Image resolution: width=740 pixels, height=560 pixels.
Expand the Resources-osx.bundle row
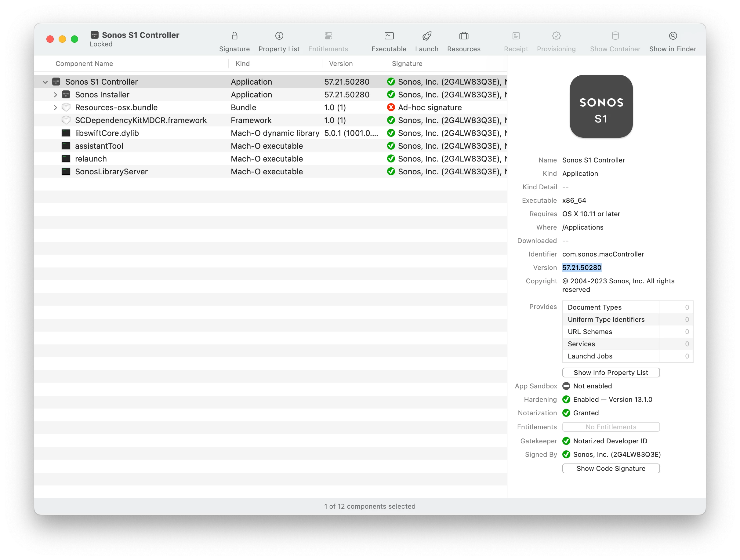pyautogui.click(x=56, y=107)
